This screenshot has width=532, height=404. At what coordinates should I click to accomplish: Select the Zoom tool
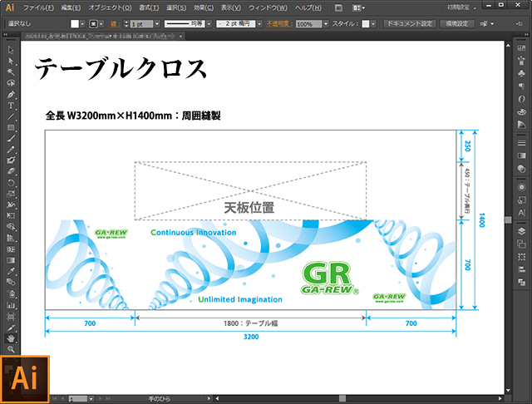(11, 349)
